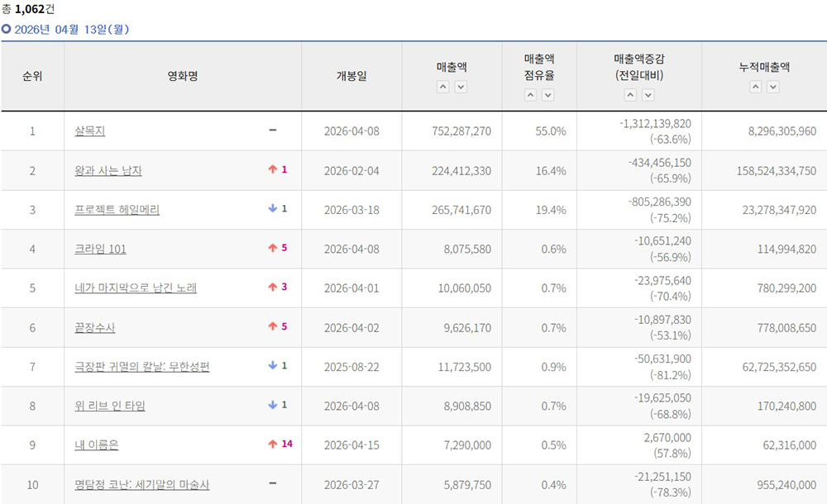Open 극장판 귀멸의 칼날: 무한성편 link
This screenshot has height=504, width=827.
point(142,367)
